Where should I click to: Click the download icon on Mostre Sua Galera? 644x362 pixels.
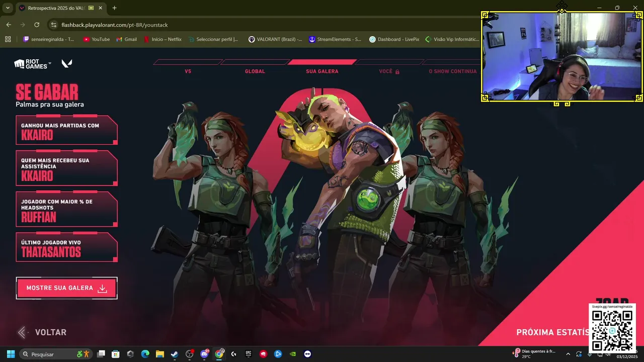click(102, 288)
